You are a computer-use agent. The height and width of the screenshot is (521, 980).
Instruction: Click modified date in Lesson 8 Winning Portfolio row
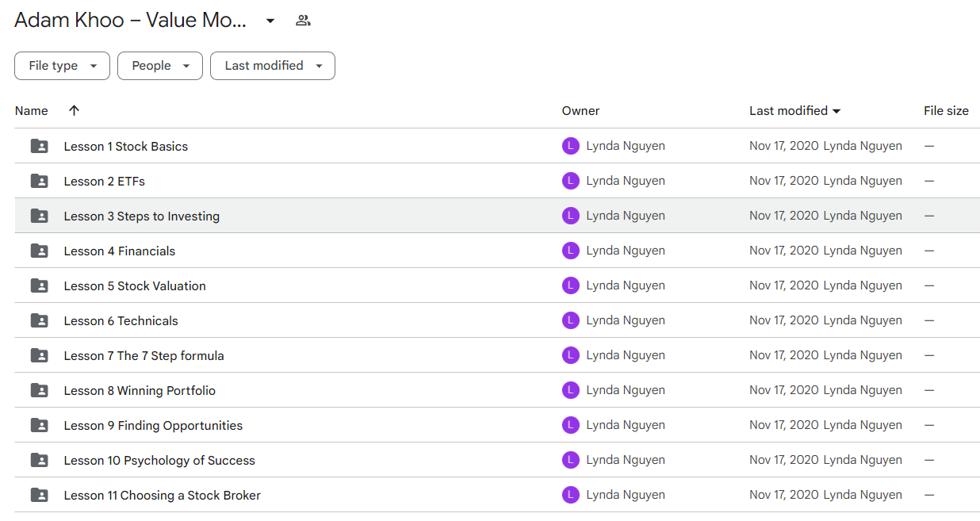point(784,390)
